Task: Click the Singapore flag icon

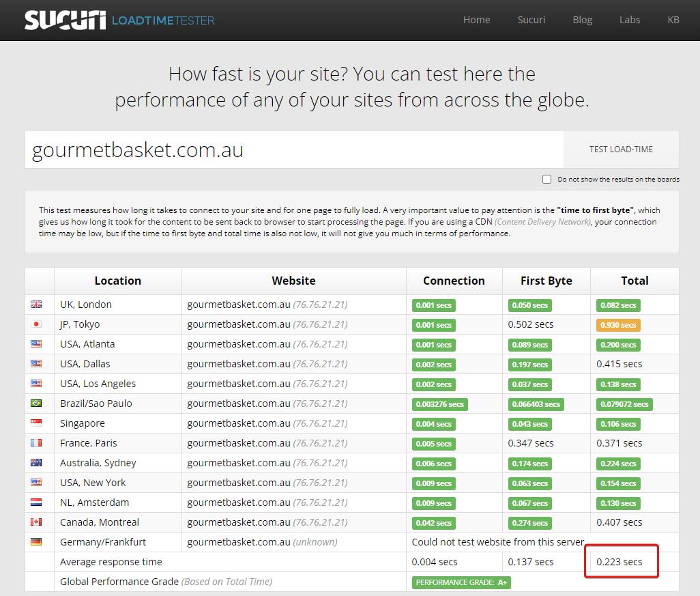Action: point(36,423)
